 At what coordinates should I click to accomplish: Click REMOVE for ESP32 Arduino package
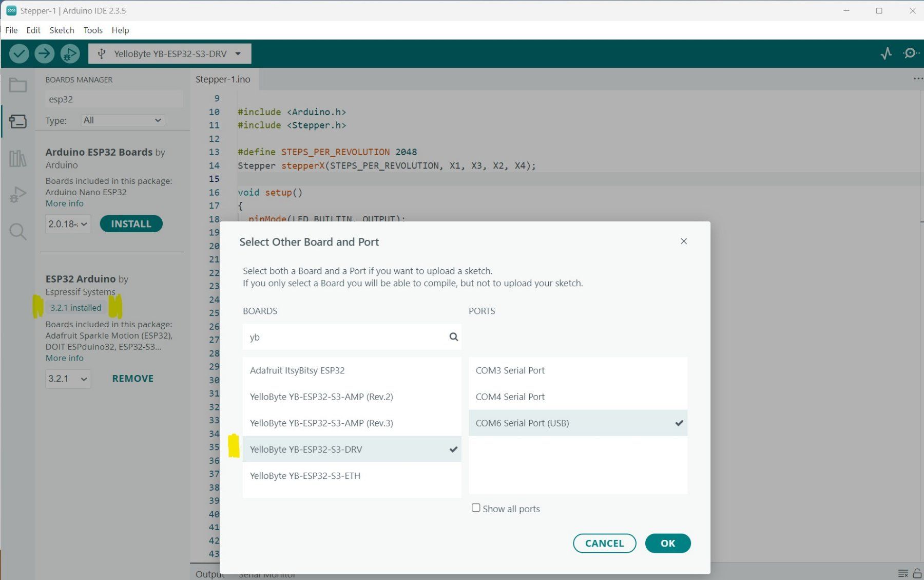click(x=133, y=379)
